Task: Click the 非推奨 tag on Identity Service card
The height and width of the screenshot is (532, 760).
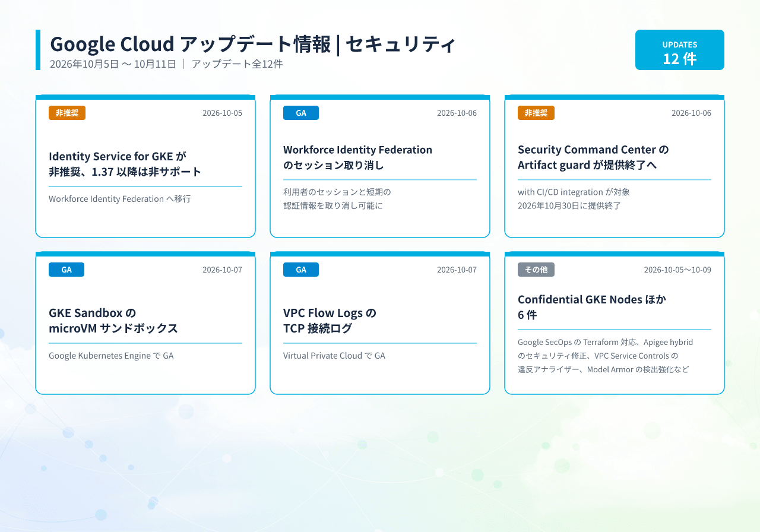Action: tap(67, 113)
